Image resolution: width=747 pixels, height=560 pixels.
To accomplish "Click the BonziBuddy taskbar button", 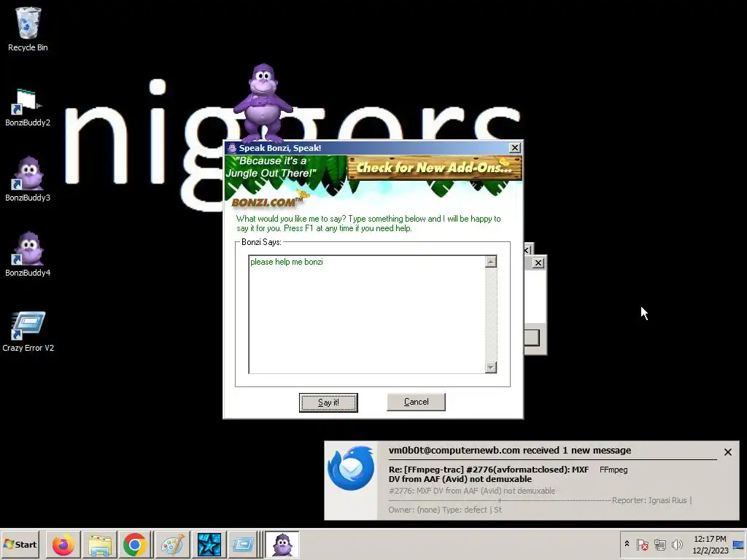I will 282,544.
